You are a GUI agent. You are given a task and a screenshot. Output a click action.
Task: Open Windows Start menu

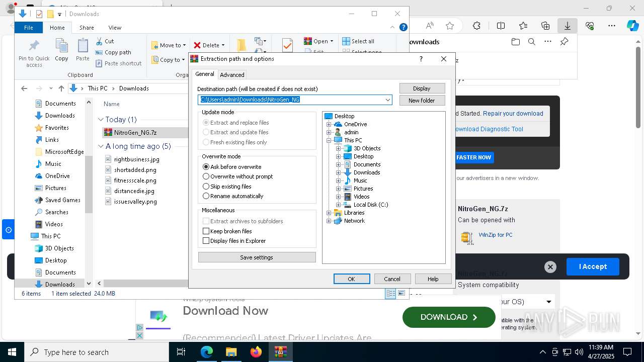[x=12, y=352]
